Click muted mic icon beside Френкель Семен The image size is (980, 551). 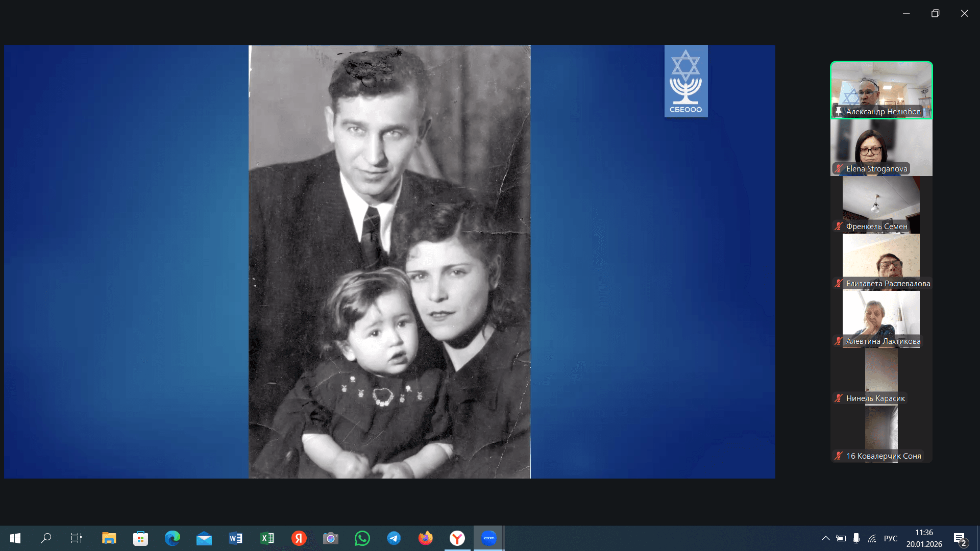pyautogui.click(x=839, y=226)
